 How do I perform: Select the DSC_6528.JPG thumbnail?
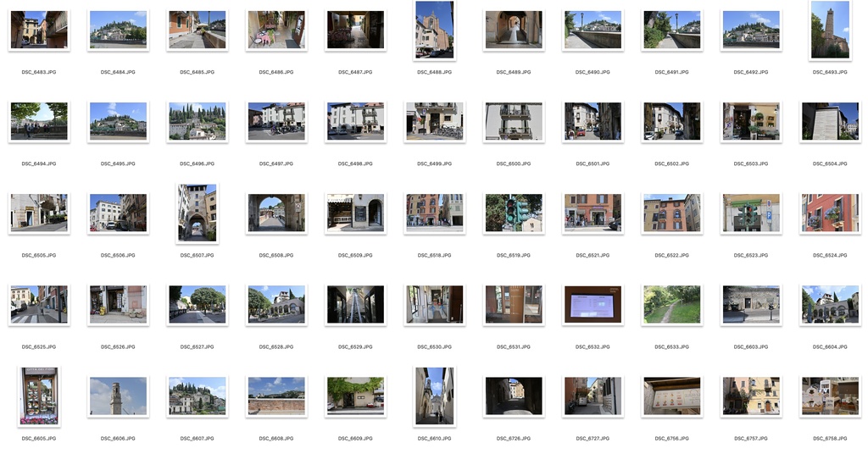(276, 305)
